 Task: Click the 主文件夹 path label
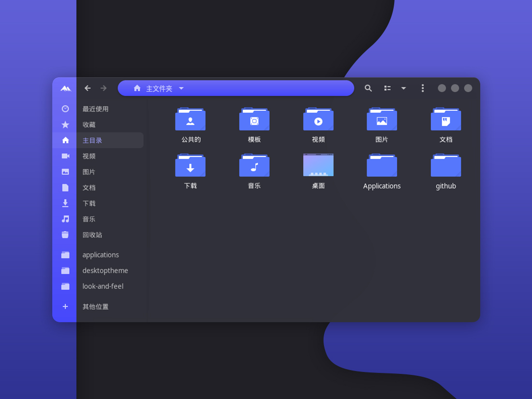tap(159, 88)
